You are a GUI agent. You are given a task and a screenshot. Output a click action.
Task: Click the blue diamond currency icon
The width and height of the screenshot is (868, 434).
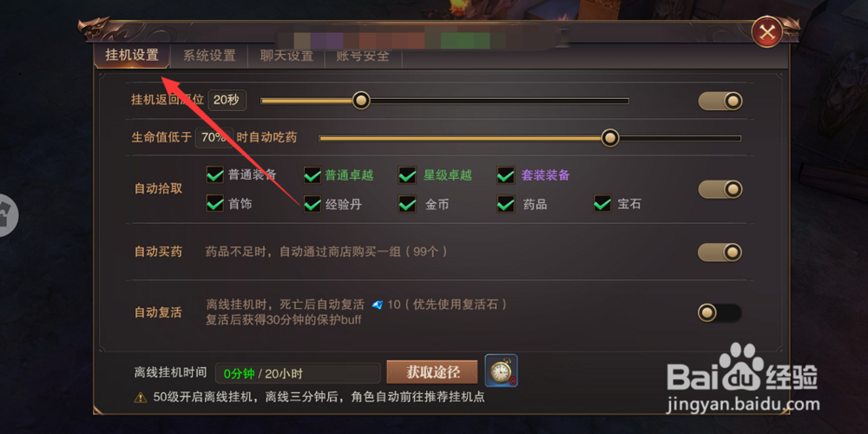[x=377, y=305]
